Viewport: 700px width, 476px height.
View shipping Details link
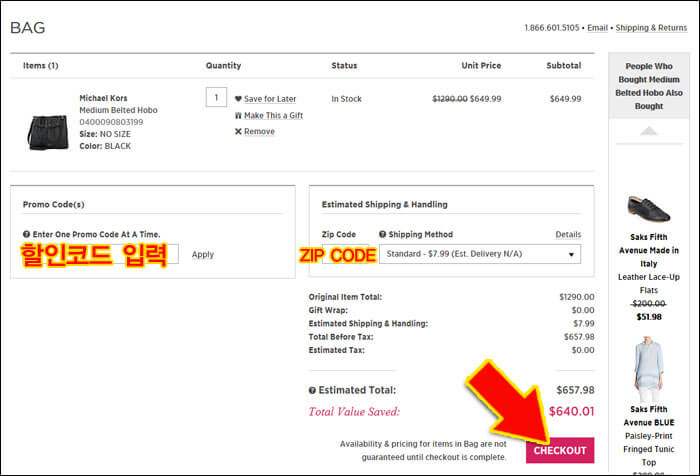[568, 234]
